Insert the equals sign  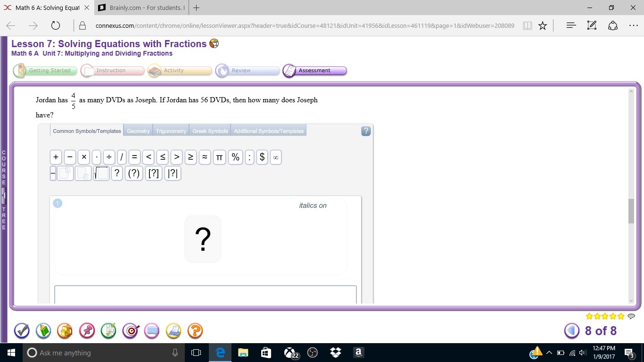pyautogui.click(x=134, y=157)
